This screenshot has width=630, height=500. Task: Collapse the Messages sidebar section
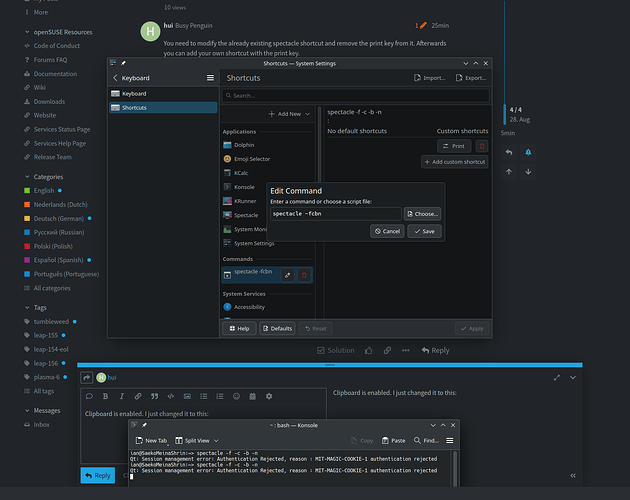coord(42,410)
